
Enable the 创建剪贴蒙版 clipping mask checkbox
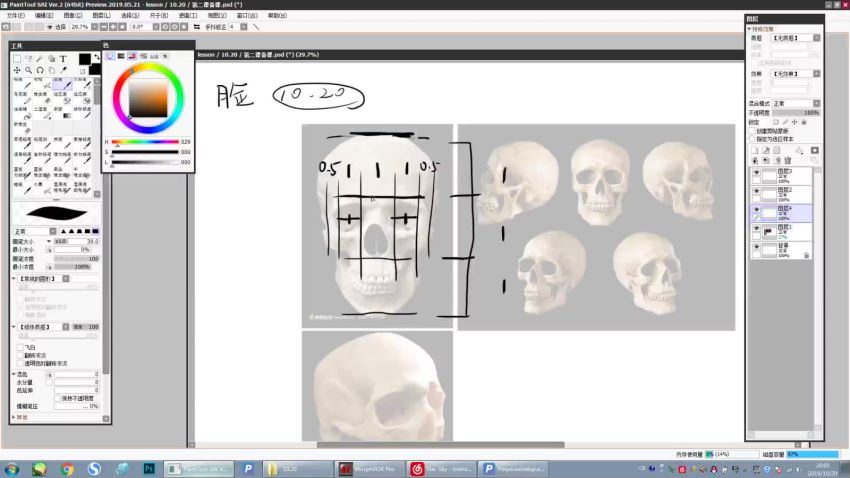[752, 131]
